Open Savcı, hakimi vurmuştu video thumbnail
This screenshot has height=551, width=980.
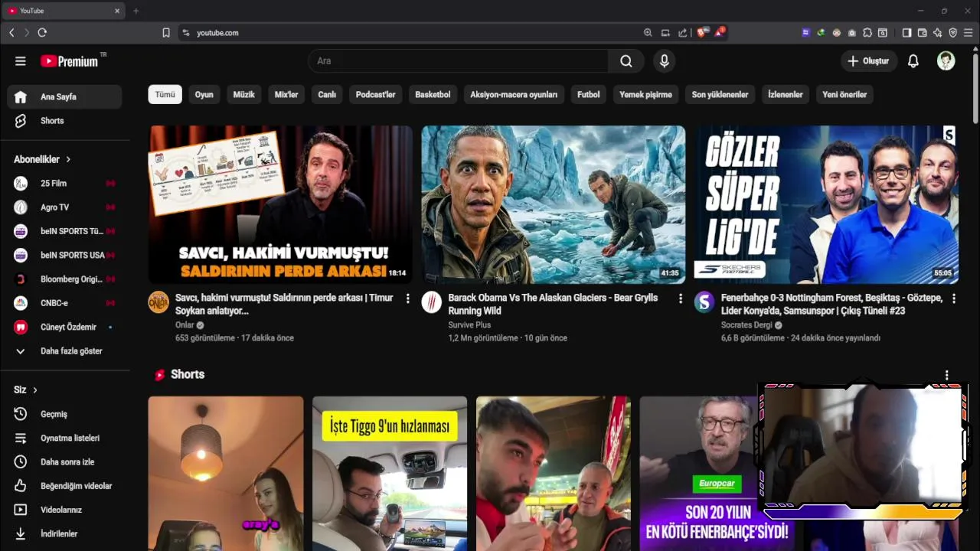tap(280, 204)
